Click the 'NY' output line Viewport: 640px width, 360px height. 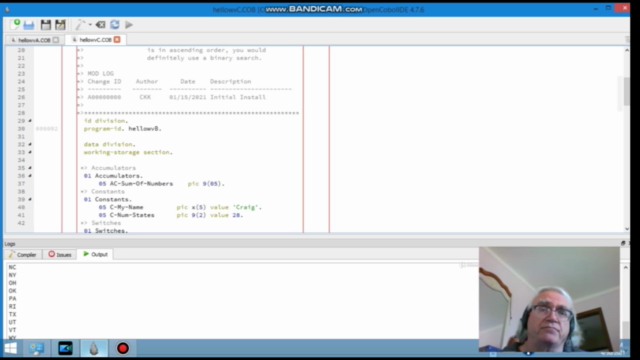pyautogui.click(x=12, y=275)
